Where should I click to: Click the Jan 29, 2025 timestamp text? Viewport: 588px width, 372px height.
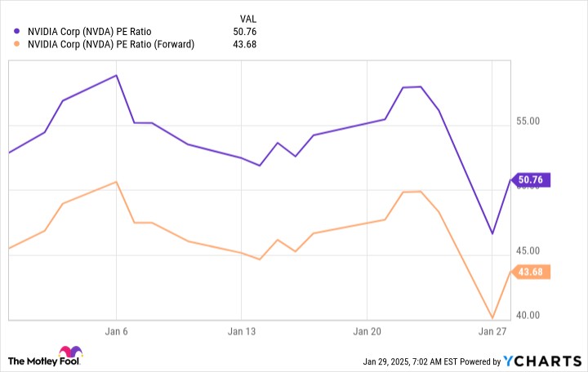[410, 362]
